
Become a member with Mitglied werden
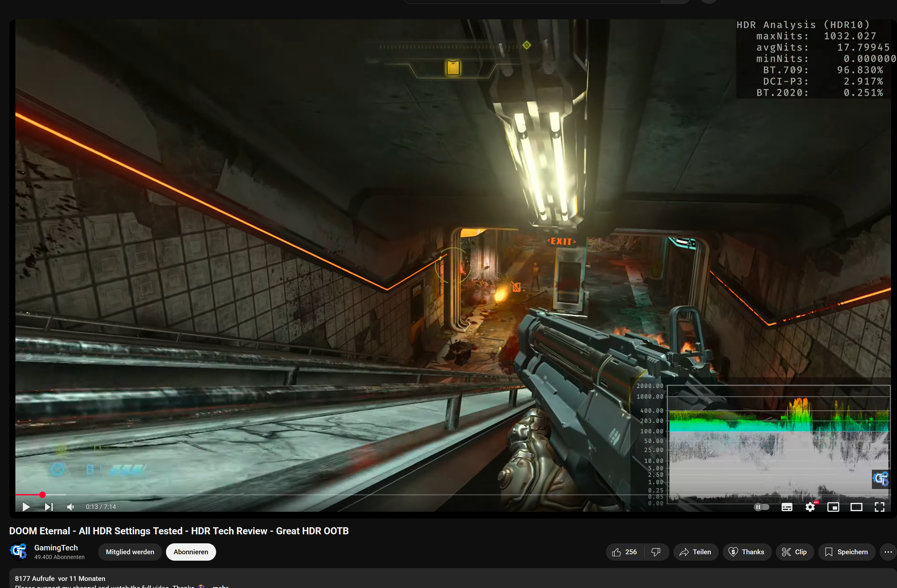(x=130, y=552)
